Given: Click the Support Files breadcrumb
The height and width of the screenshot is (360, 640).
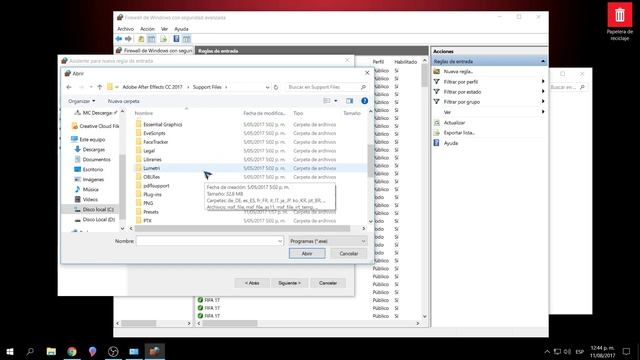Looking at the screenshot, I should coord(207,87).
